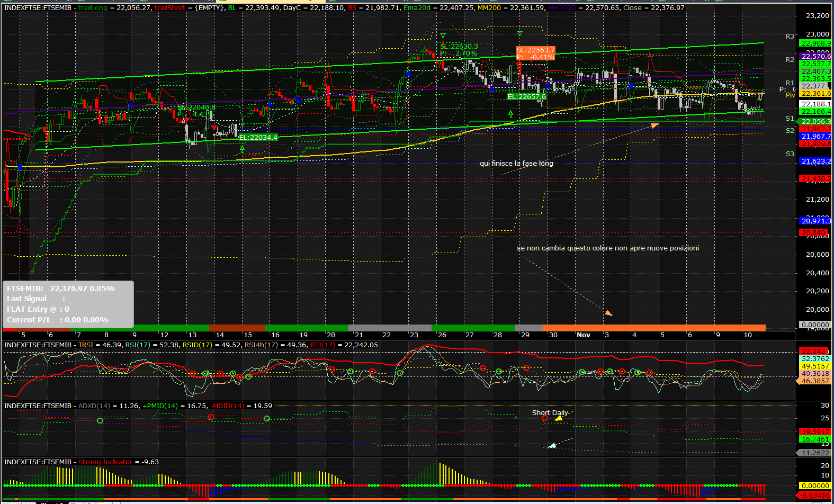Click the FLAT Entry @ : 0 line
The height and width of the screenshot is (504, 834).
pyautogui.click(x=38, y=309)
